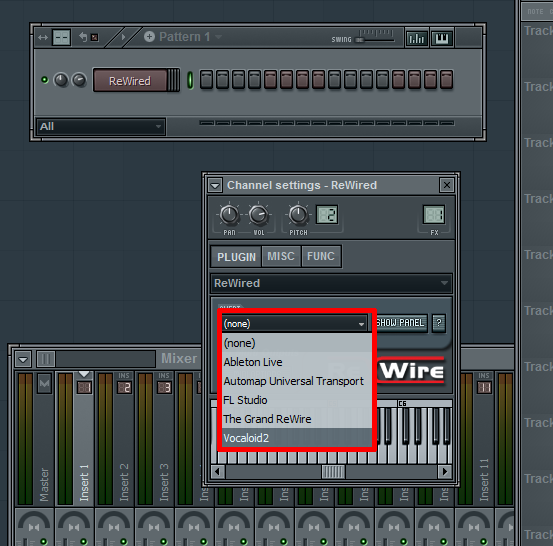Toggle the Insert 2 enable LED in the mixer
553x546 pixels.
coord(123,541)
